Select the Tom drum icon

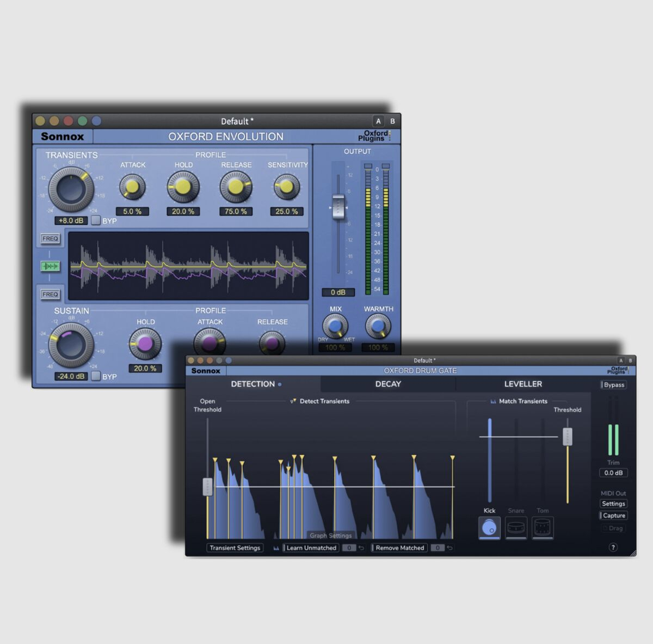pyautogui.click(x=543, y=528)
